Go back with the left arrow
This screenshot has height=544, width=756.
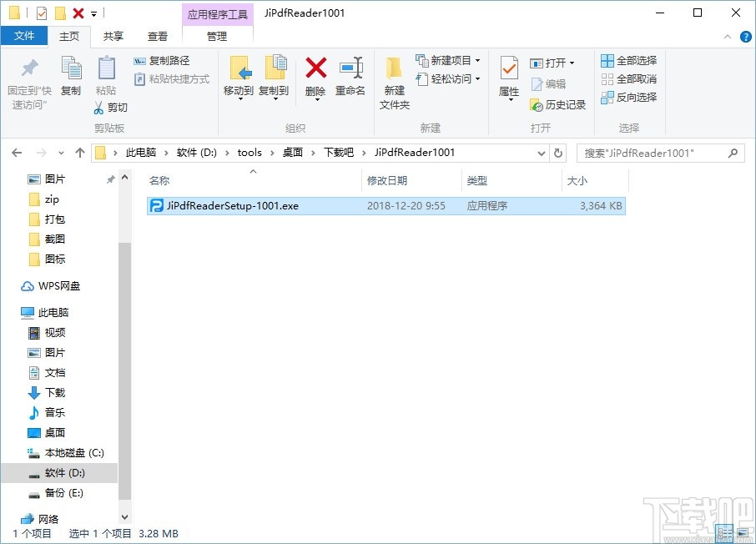[x=17, y=153]
